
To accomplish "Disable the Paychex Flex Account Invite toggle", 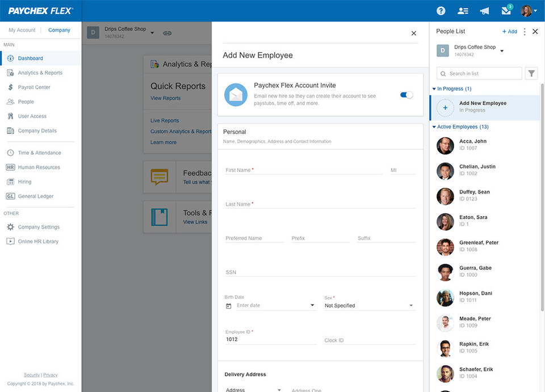I will click(406, 95).
